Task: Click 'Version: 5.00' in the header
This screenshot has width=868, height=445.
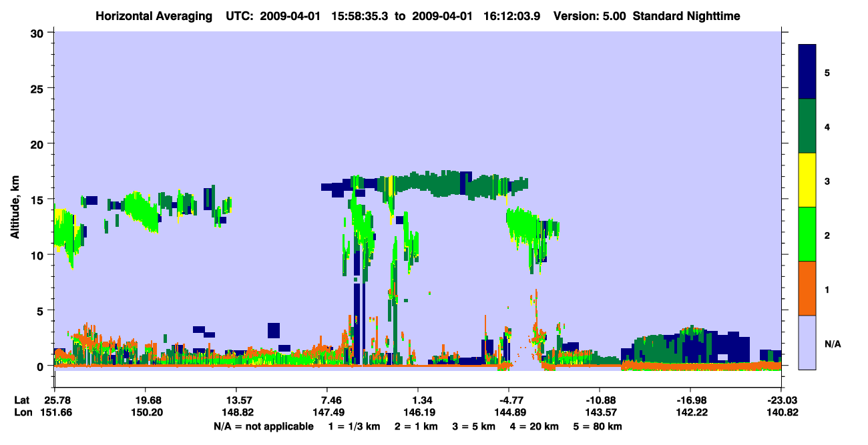Action: [x=589, y=15]
